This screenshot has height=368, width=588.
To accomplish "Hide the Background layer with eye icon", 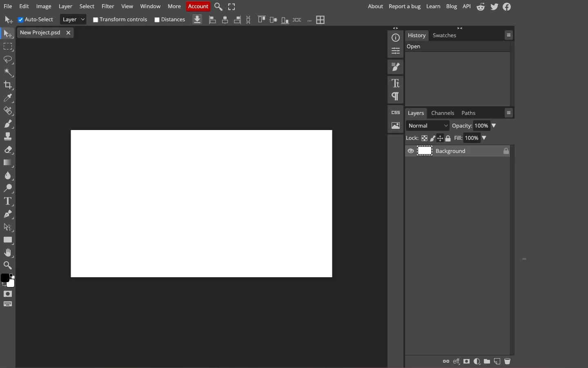I will 411,151.
